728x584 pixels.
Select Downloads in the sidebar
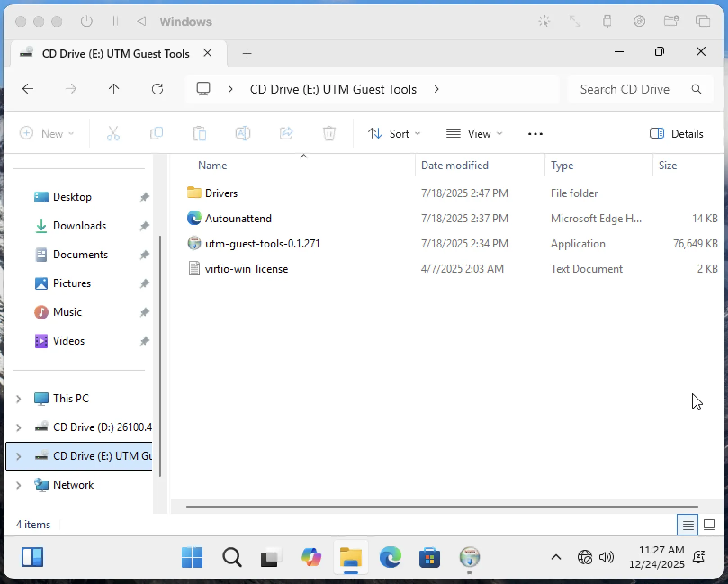(x=79, y=226)
